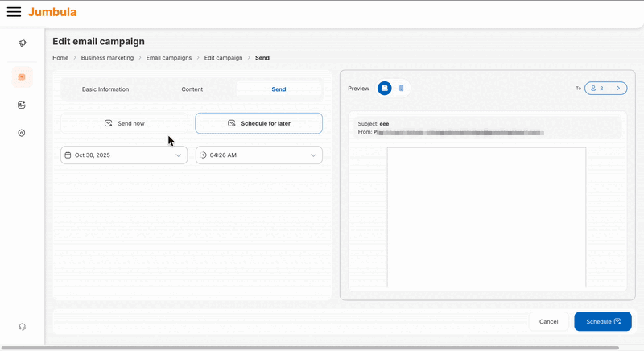Click the calendar icon in date field
Screen dimensions: 644x351
[68, 155]
